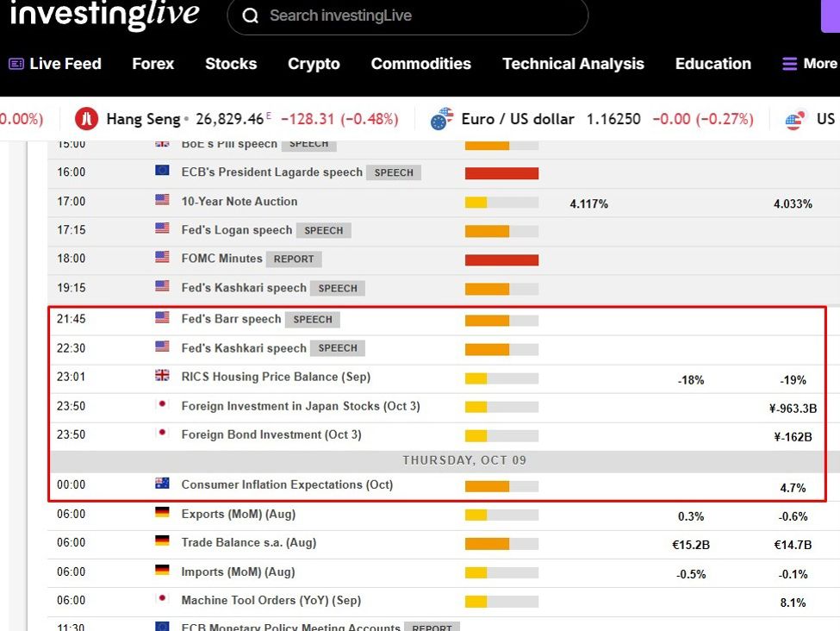Click Japan flag beside Foreign Bond Investment
This screenshot has width=840, height=631.
pyautogui.click(x=162, y=434)
